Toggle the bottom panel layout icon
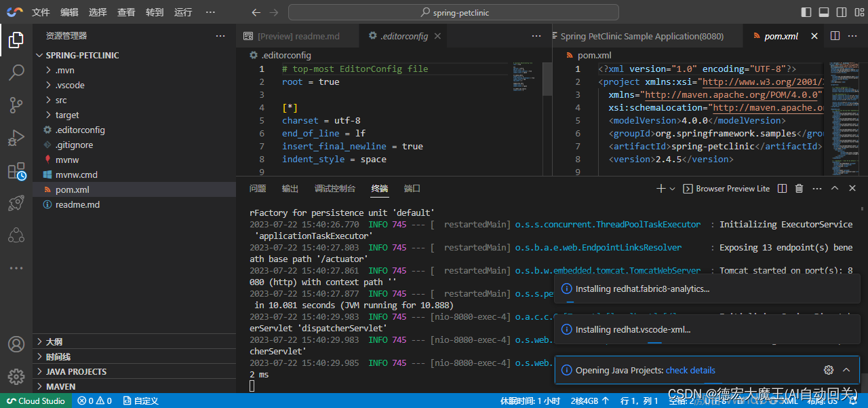This screenshot has height=408, width=868. pos(824,12)
